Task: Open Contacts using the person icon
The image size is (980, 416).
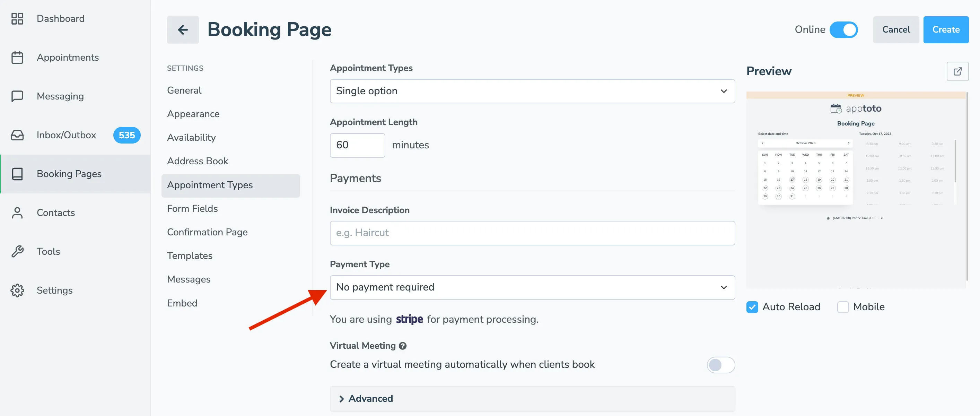Action: (17, 213)
